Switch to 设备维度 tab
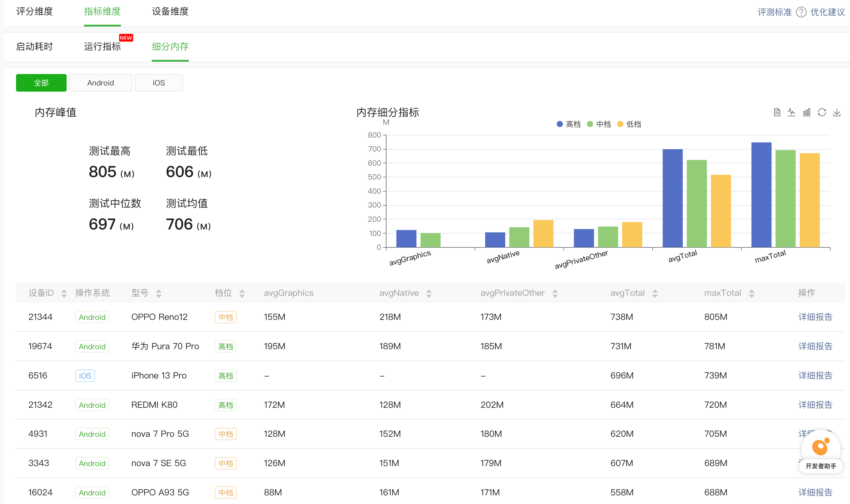 click(x=170, y=11)
